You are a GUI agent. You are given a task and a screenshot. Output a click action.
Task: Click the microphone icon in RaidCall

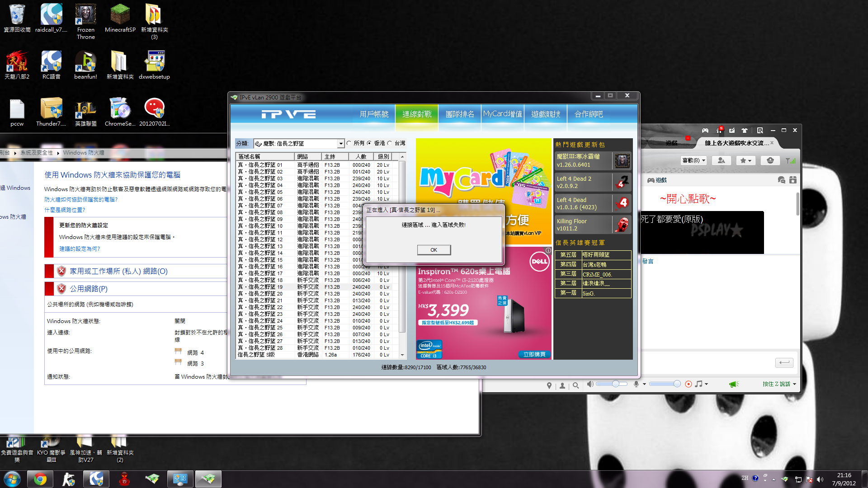(x=636, y=384)
